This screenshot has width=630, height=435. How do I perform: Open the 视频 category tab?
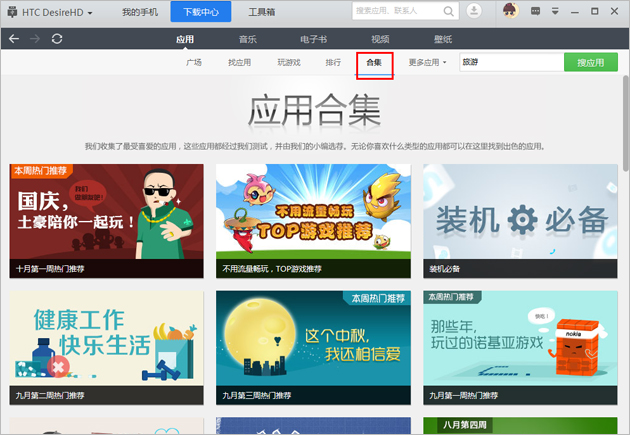click(380, 39)
